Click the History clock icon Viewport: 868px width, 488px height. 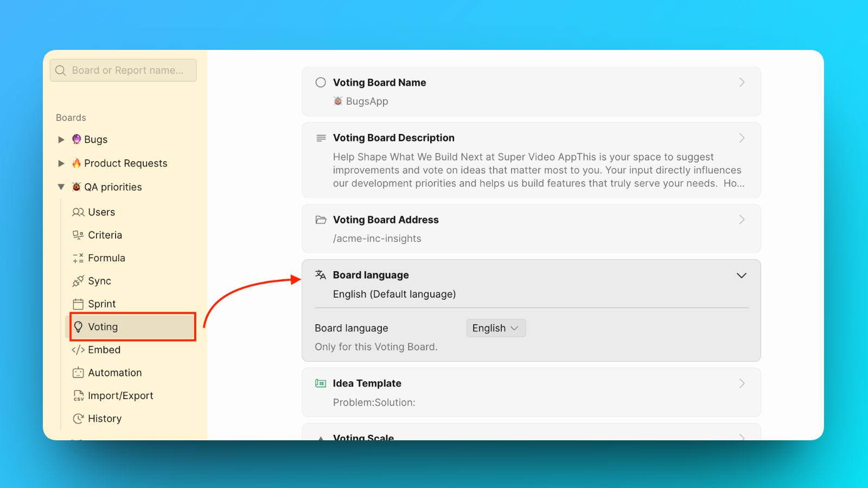[78, 419]
